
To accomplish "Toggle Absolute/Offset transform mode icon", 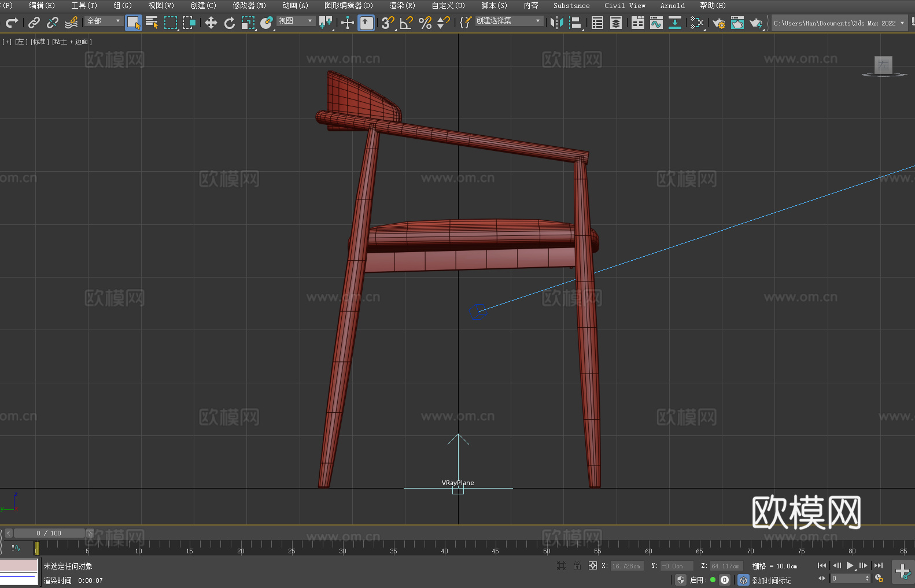I will [593, 565].
